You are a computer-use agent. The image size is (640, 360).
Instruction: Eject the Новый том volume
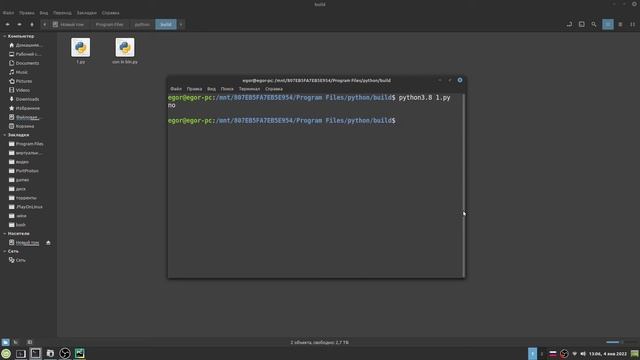48,243
